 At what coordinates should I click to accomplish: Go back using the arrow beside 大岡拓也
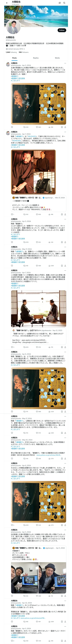click(7, 3)
